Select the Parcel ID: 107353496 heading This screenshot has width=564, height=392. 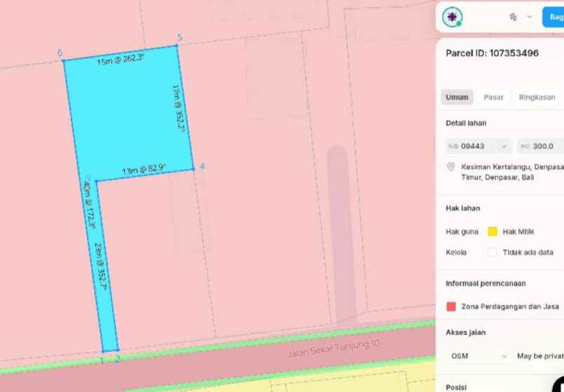(x=492, y=53)
